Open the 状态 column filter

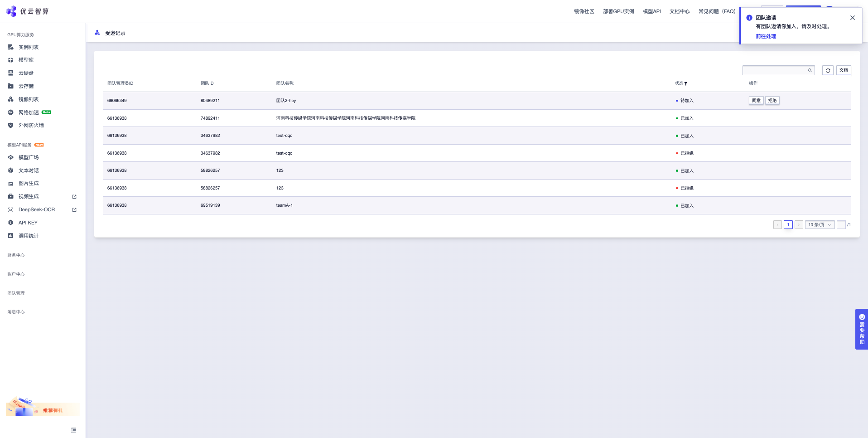coord(686,84)
